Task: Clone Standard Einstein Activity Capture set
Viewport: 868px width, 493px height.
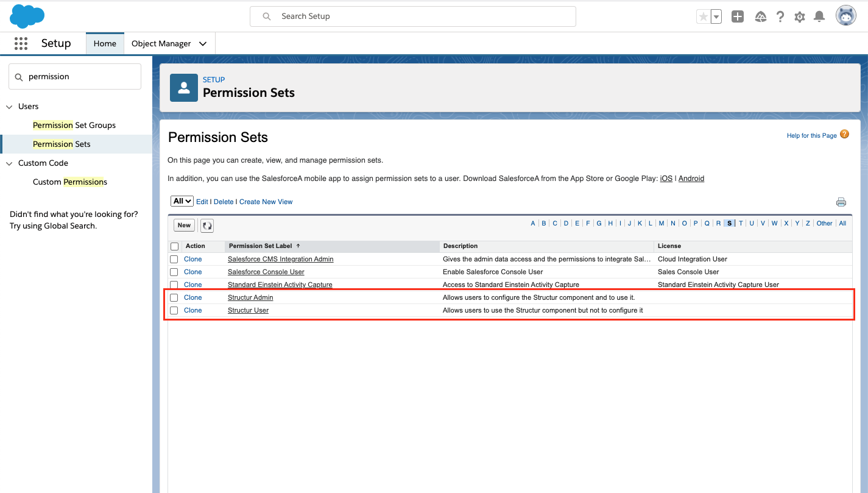Action: [x=192, y=285]
